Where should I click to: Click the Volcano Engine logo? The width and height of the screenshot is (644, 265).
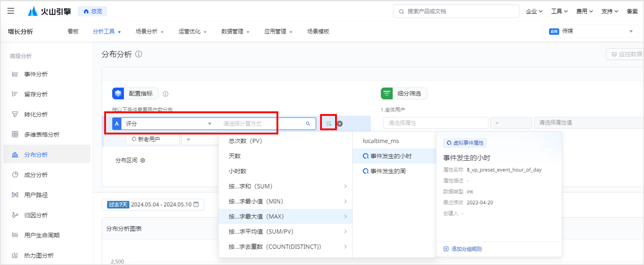coord(49,11)
